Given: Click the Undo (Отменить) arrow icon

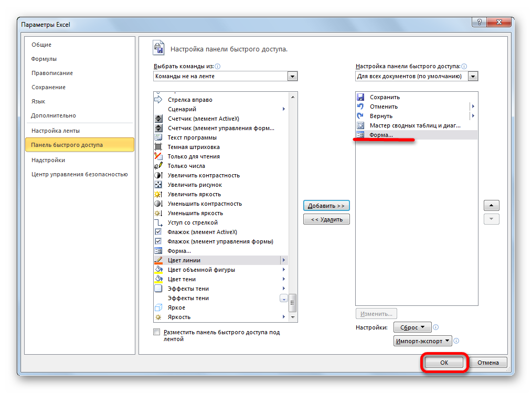Looking at the screenshot, I should 360,107.
